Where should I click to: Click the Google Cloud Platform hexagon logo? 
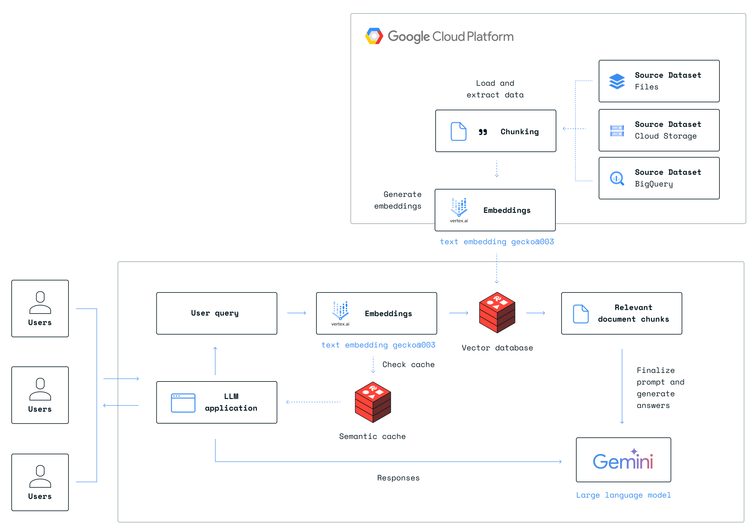374,36
